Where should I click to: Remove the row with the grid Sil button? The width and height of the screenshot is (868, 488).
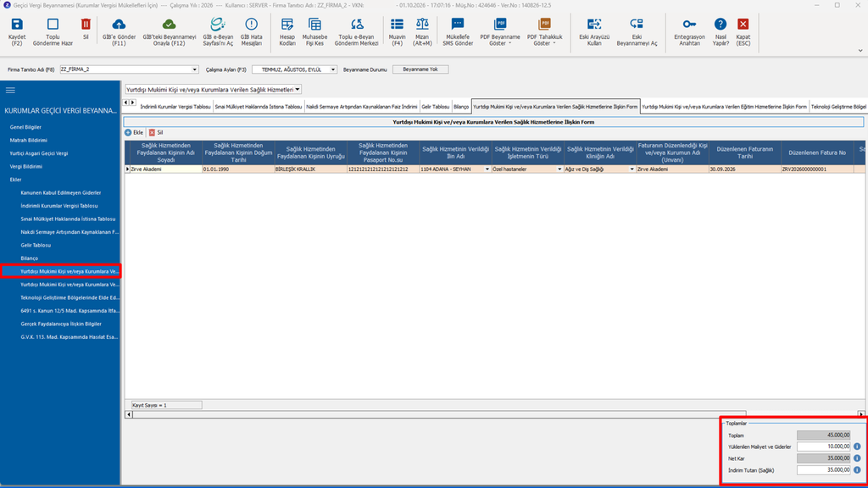(156, 133)
